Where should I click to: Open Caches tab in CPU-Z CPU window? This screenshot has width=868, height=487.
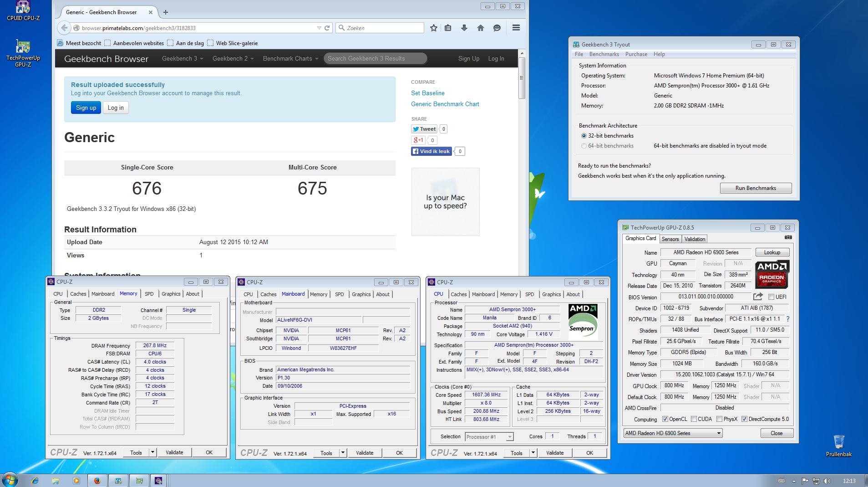coord(459,294)
